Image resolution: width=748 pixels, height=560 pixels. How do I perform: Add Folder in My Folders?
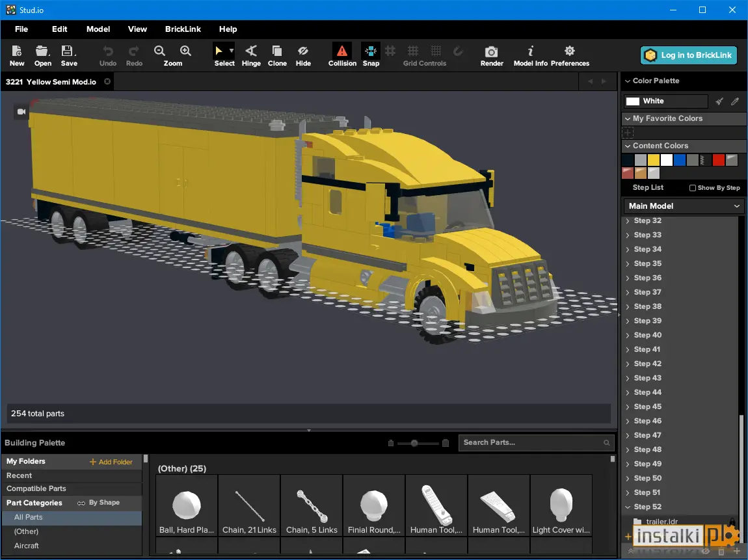(x=111, y=462)
